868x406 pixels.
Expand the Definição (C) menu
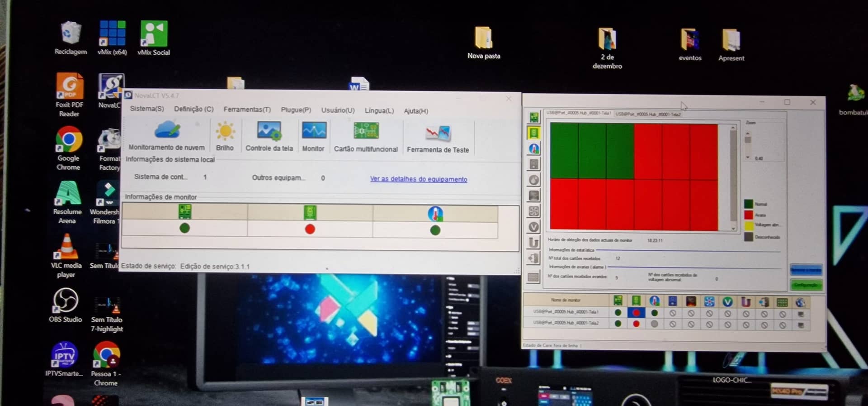click(193, 109)
